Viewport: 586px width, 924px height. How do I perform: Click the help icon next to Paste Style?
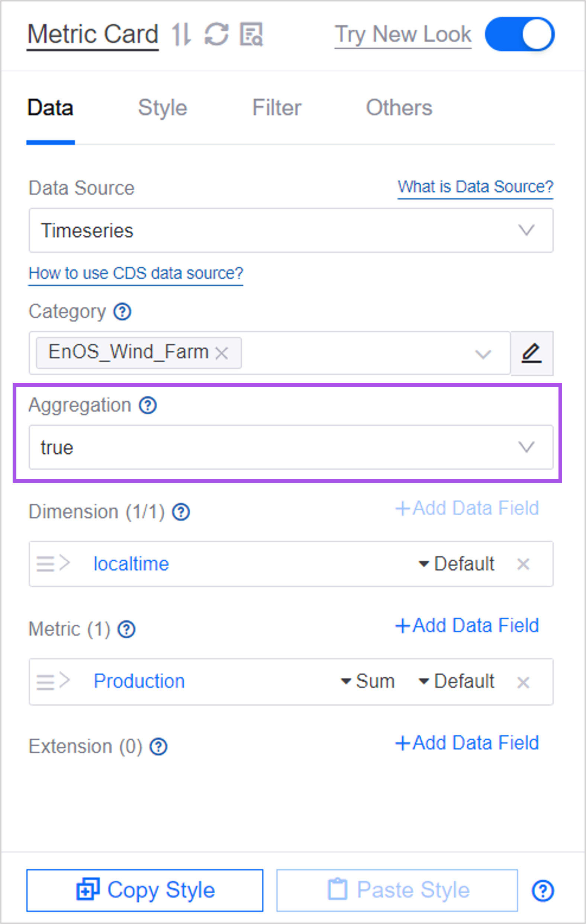tap(542, 891)
